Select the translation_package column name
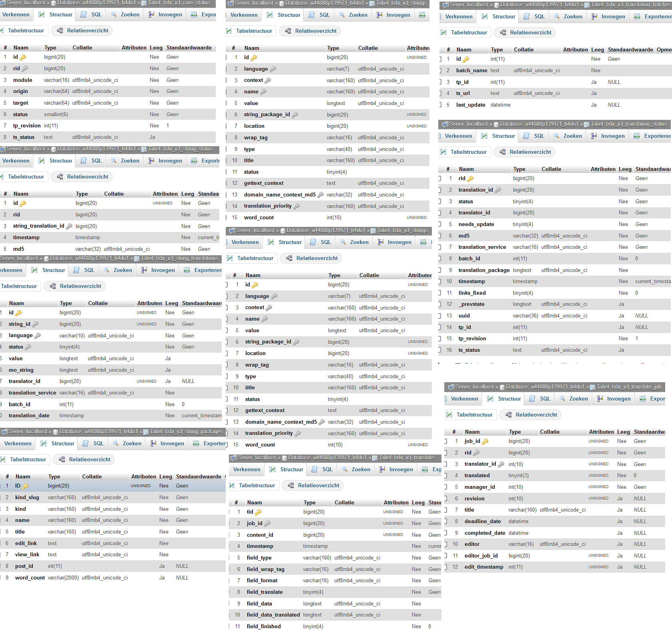Screen dimensions: 672x639 point(484,270)
